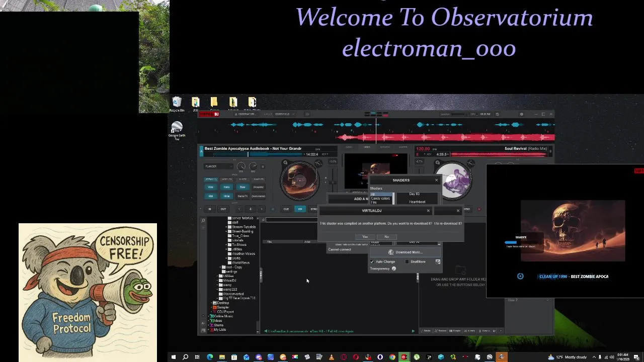
Task: Open the Recycle Bin desktop icon
Action: pos(177,105)
